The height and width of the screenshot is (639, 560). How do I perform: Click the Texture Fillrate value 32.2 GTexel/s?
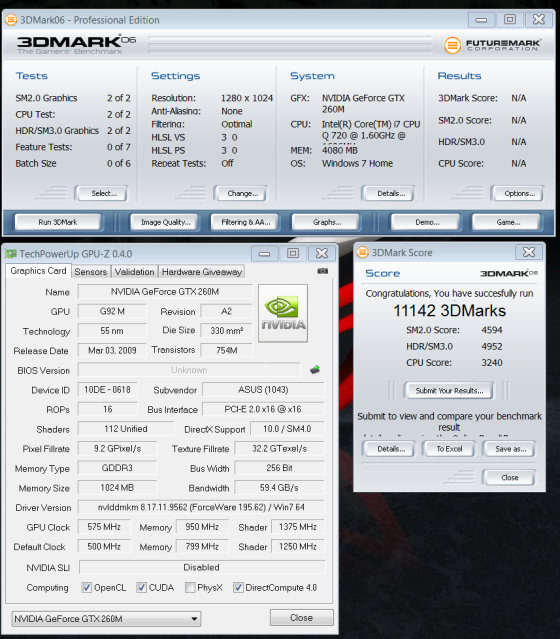point(280,448)
